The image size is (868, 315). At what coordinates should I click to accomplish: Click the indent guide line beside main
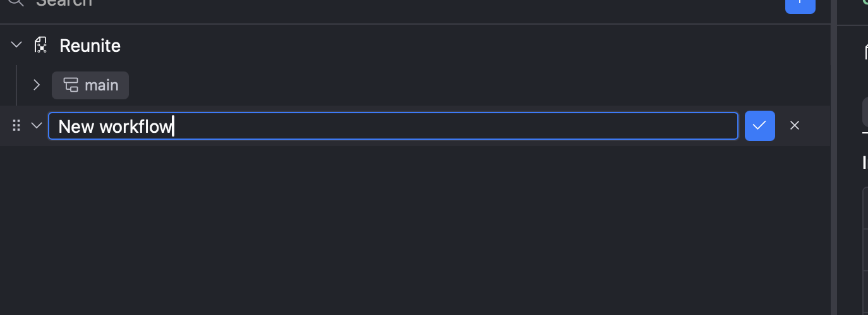point(16,85)
